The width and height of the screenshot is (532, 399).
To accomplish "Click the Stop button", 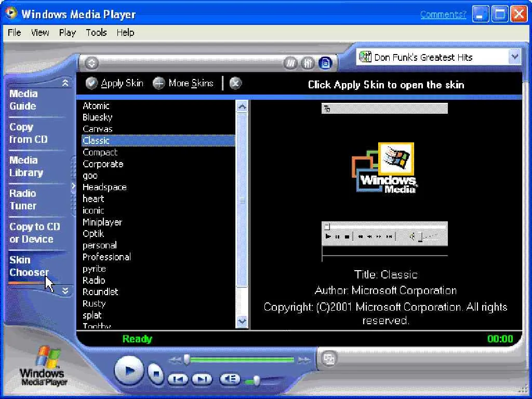I will coord(156,373).
